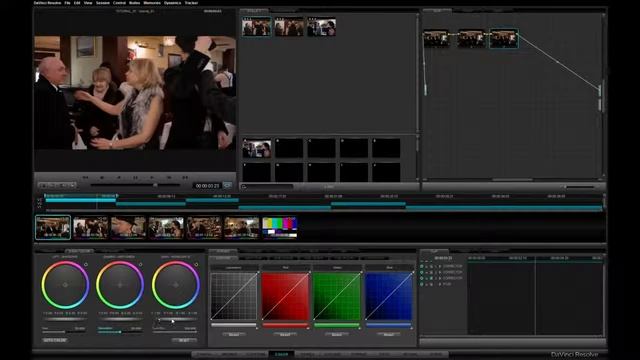Open the DaVinci Resolve application menu
640x360 pixels.
click(x=47, y=3)
